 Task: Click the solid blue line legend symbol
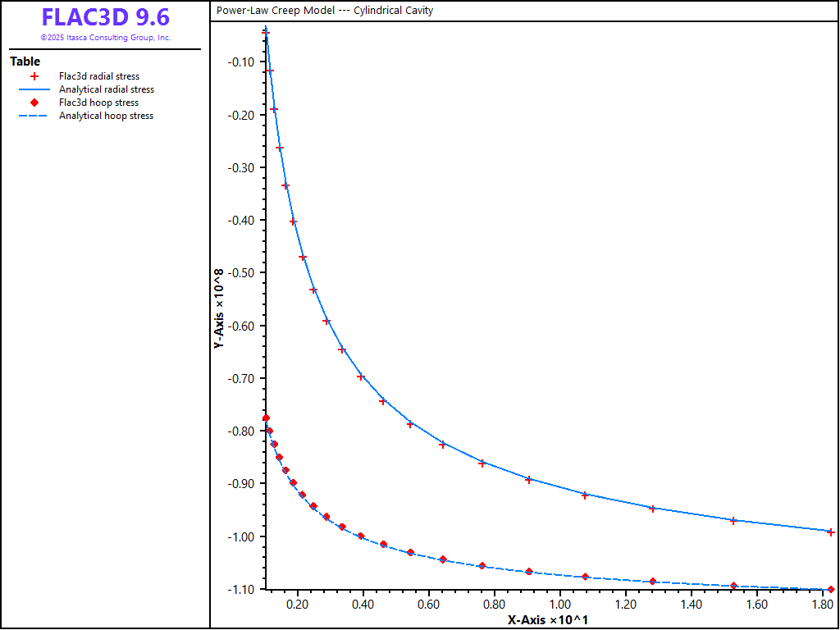tap(34, 89)
